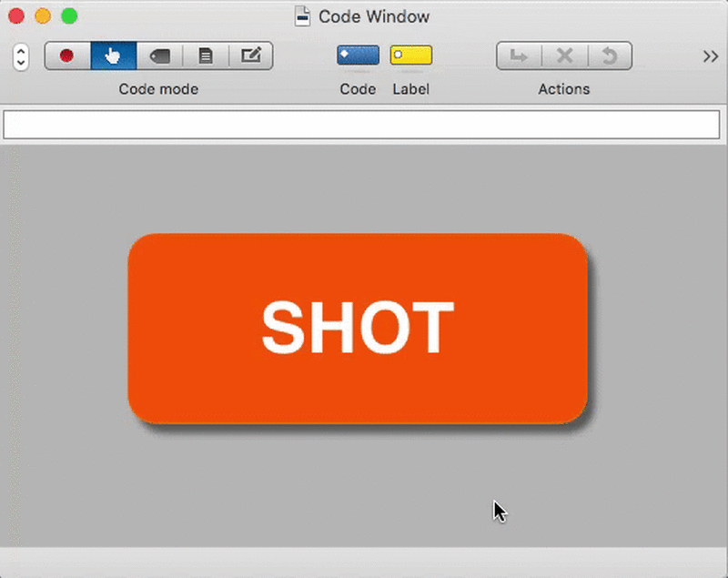Screen dimensions: 728x578
Task: Click the undo action button
Action: [610, 56]
